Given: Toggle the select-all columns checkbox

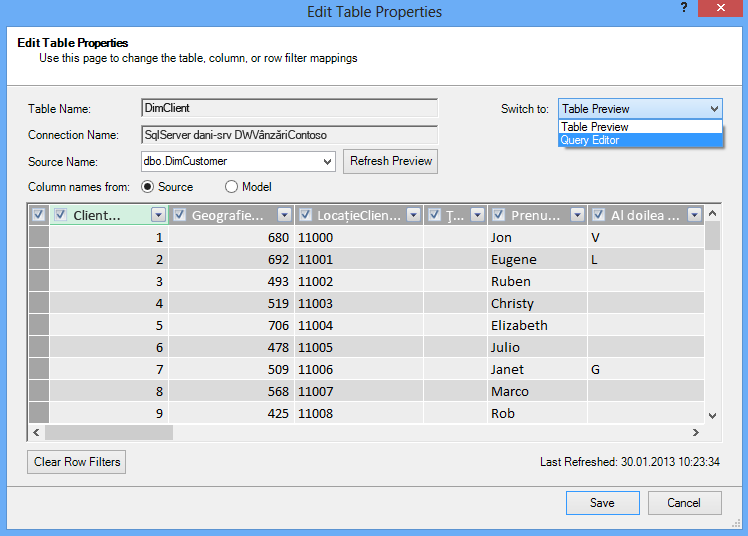Looking at the screenshot, I should click(x=38, y=215).
